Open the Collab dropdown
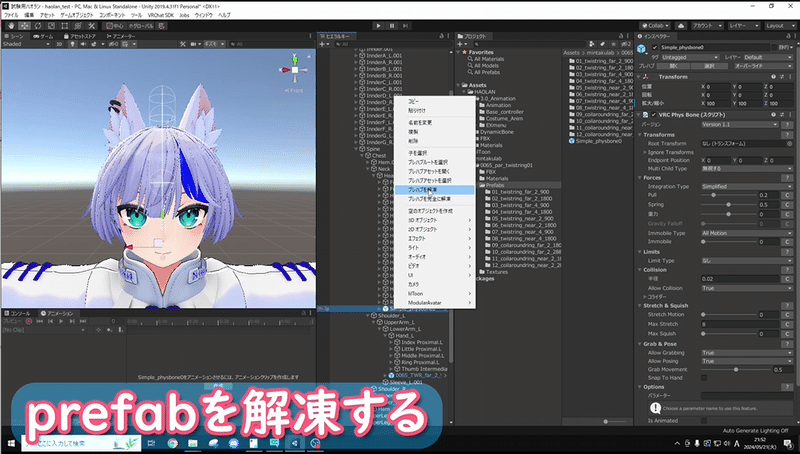This screenshot has width=800, height=454. click(656, 26)
